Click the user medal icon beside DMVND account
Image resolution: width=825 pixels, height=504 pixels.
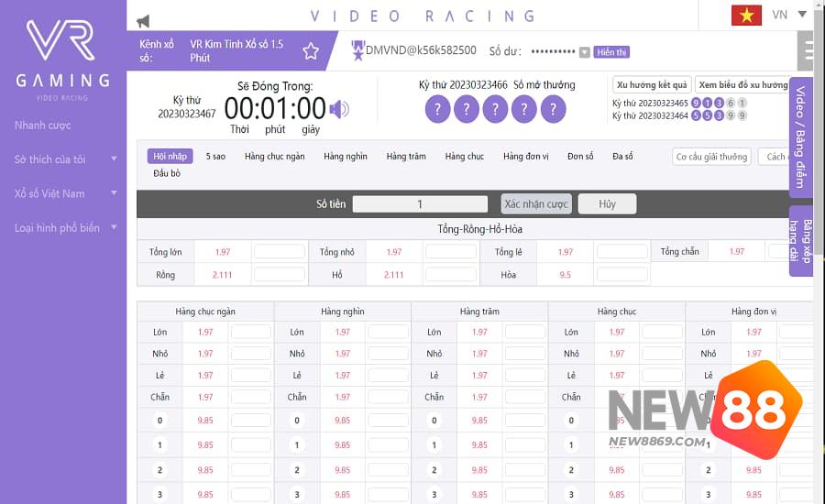[x=357, y=51]
